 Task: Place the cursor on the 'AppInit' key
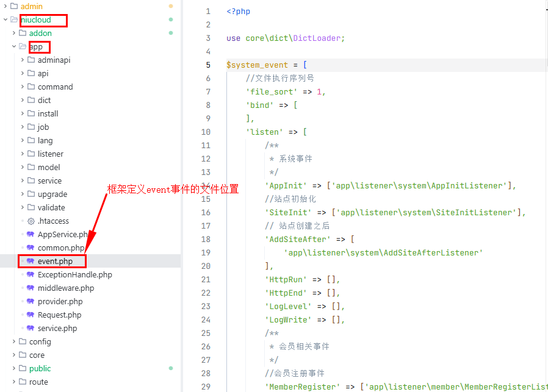click(x=286, y=185)
